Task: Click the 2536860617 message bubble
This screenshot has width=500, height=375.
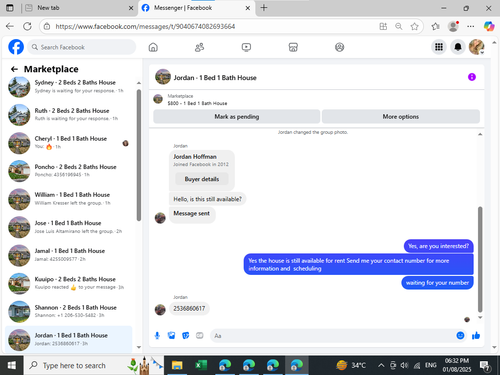Action: point(189,308)
